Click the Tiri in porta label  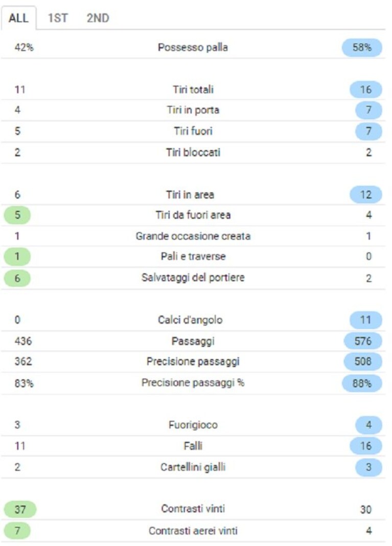pos(193,110)
